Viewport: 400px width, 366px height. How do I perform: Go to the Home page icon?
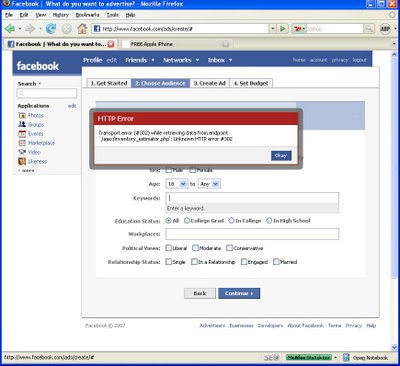(82, 29)
